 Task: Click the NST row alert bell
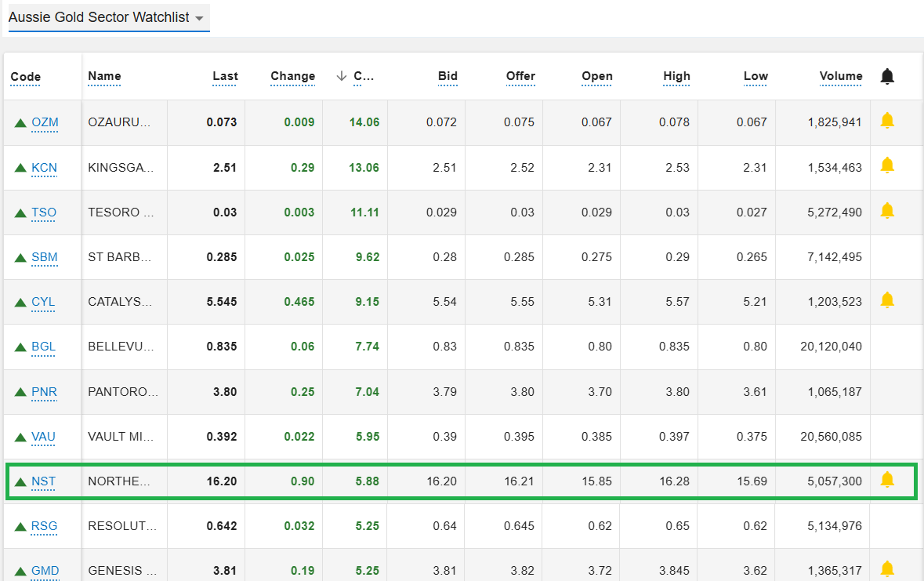click(x=886, y=480)
